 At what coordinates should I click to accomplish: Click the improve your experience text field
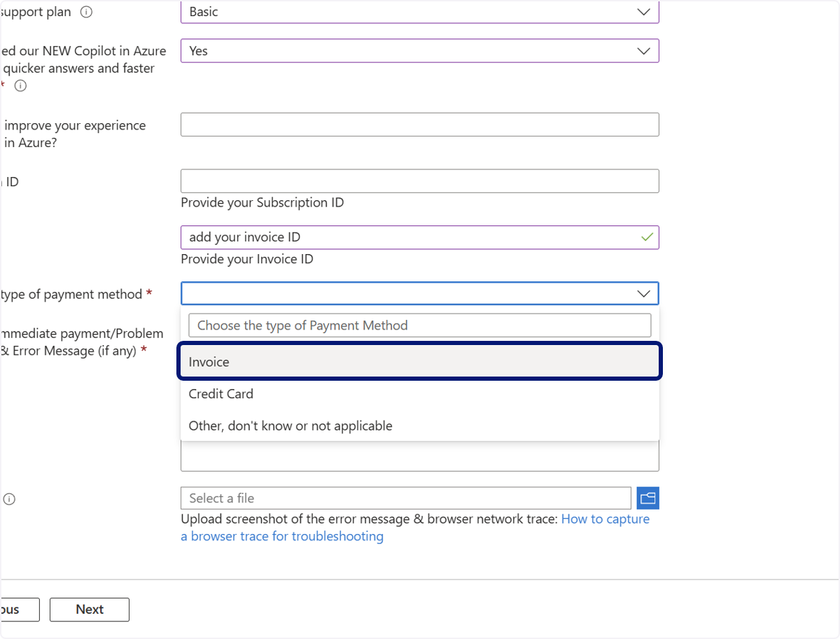click(419, 125)
